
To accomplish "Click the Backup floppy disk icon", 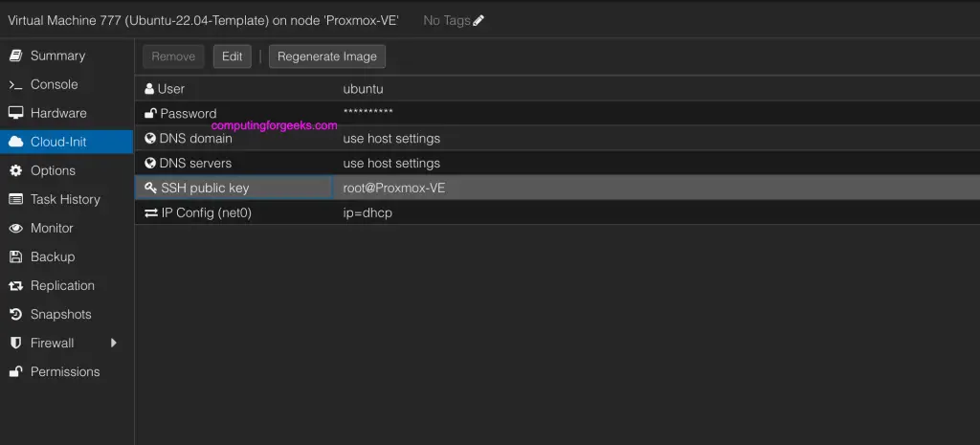I will (15, 256).
